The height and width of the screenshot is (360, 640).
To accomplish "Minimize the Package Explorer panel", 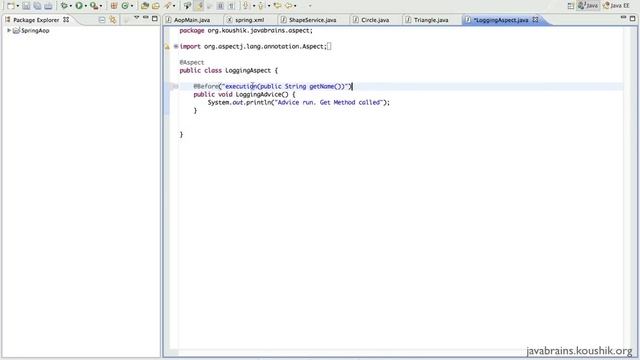I will 146,18.
